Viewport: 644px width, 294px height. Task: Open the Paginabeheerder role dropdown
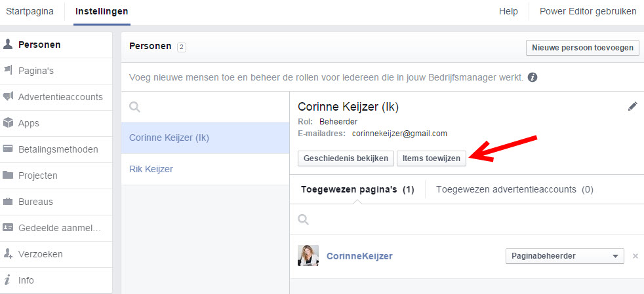pyautogui.click(x=565, y=256)
